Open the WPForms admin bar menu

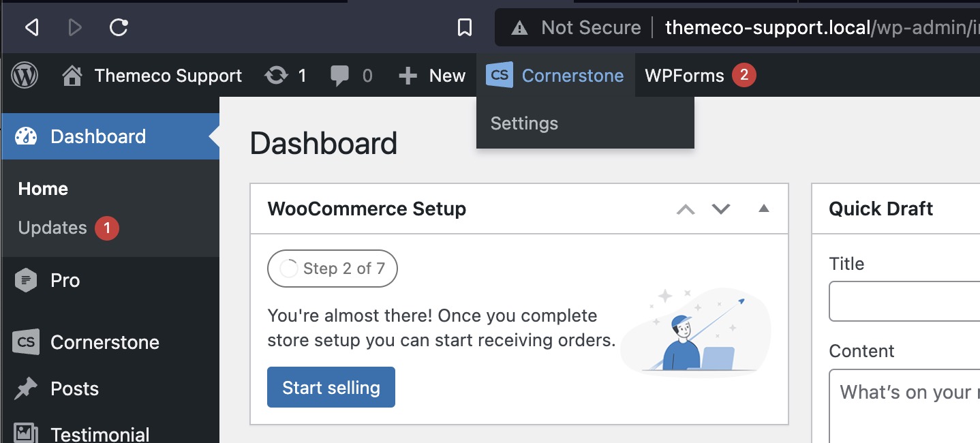tap(684, 76)
